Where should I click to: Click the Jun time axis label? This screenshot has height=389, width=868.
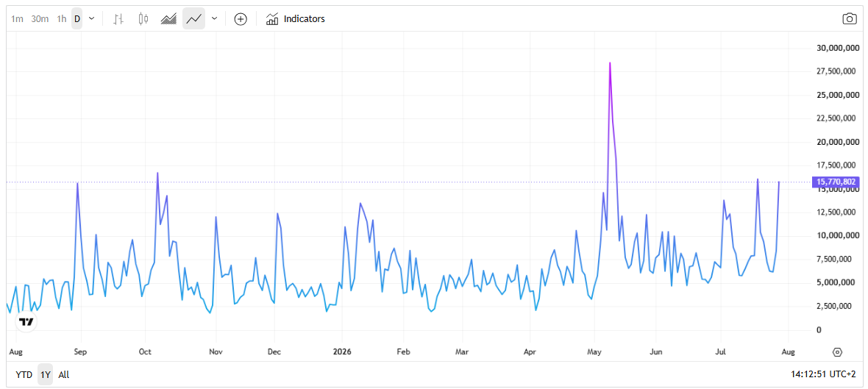pyautogui.click(x=655, y=352)
